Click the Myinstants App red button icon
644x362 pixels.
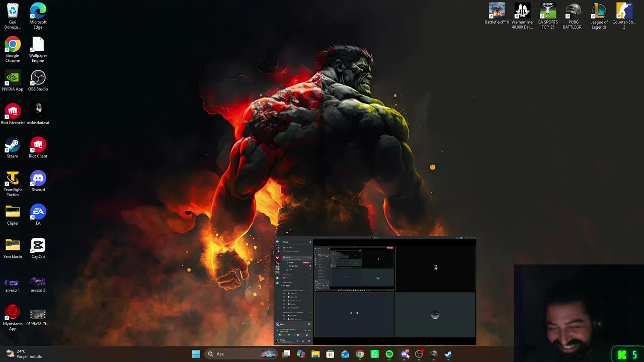coord(13,318)
